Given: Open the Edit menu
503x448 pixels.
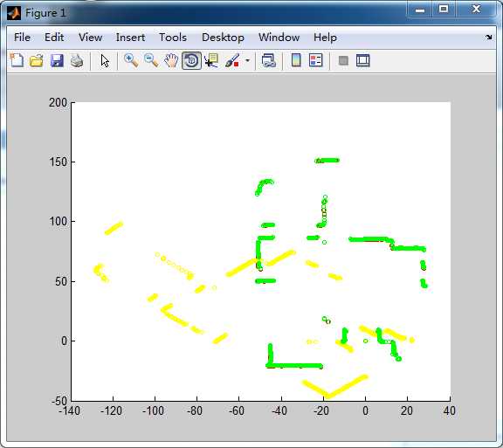Looking at the screenshot, I should pyautogui.click(x=54, y=38).
